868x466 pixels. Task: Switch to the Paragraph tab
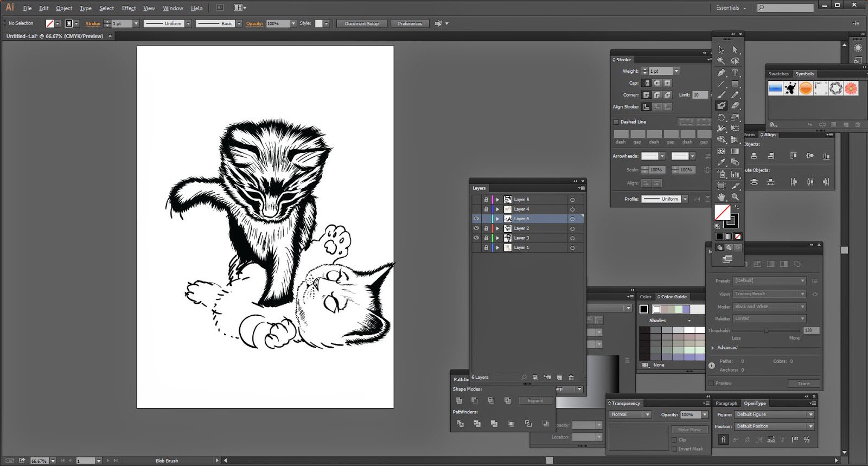click(x=726, y=404)
